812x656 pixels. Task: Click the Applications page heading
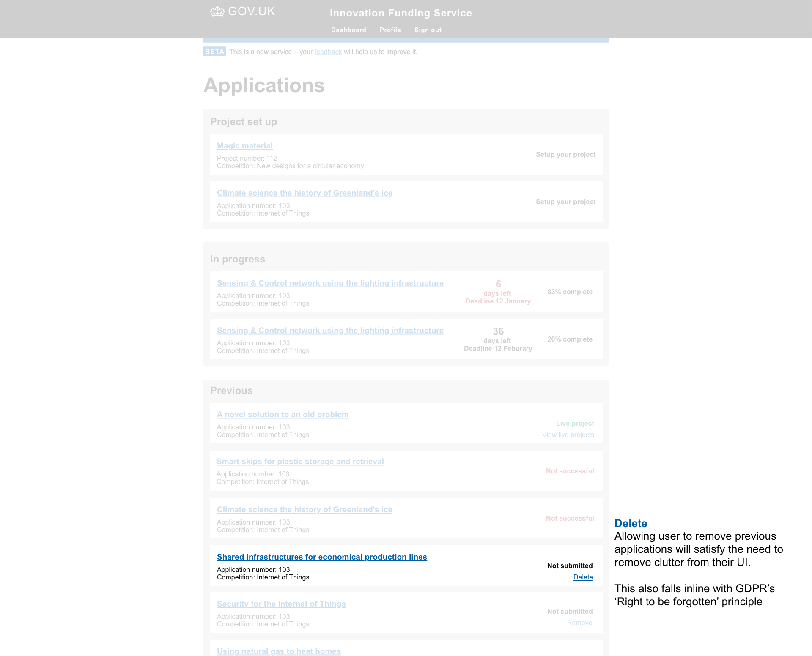tap(264, 85)
